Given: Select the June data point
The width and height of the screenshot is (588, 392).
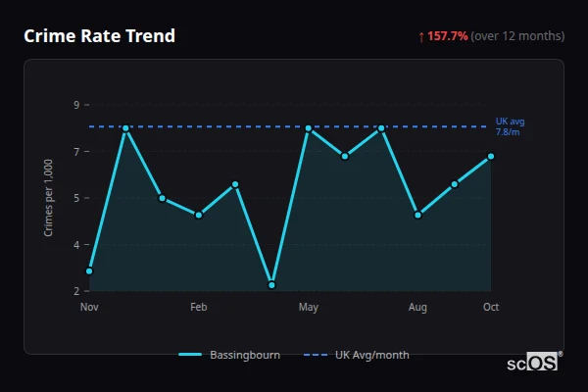Looking at the screenshot, I should (345, 157).
